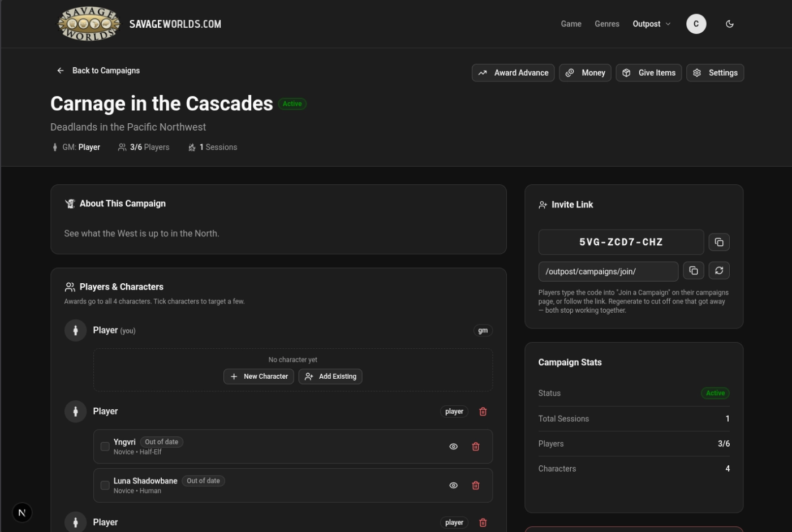Select the Yngvri character name
Image resolution: width=792 pixels, height=532 pixels.
tap(124, 442)
